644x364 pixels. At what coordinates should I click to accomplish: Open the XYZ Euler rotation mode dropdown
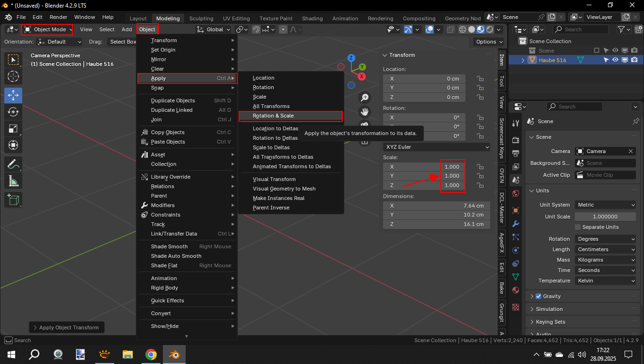[436, 147]
